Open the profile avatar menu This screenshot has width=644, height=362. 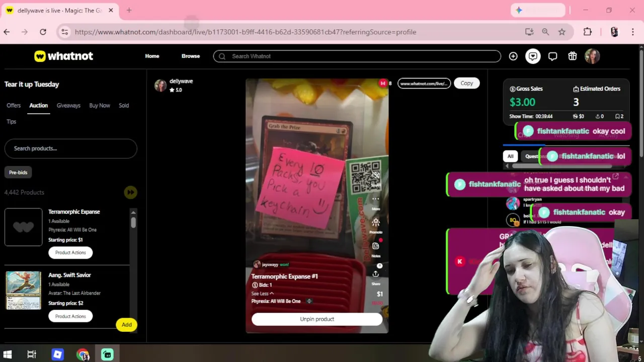(592, 56)
